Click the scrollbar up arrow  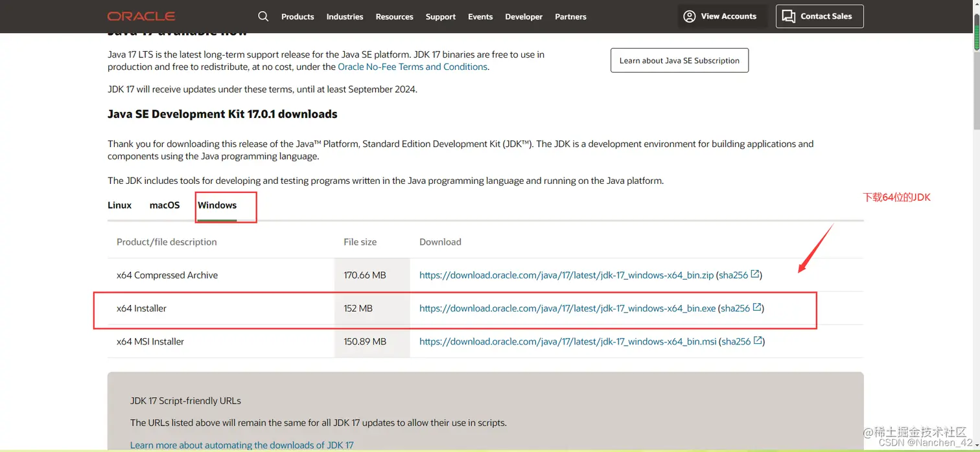pyautogui.click(x=977, y=5)
